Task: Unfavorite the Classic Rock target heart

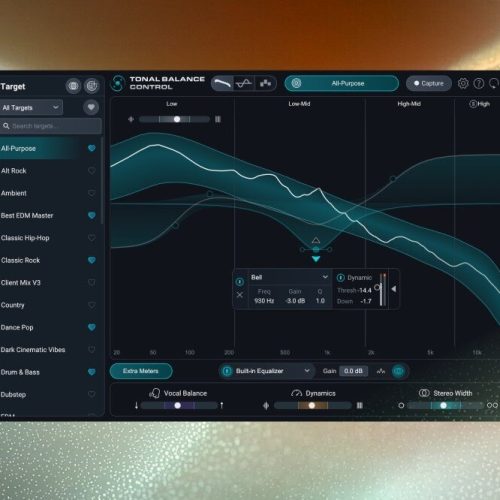Action: coord(92,260)
